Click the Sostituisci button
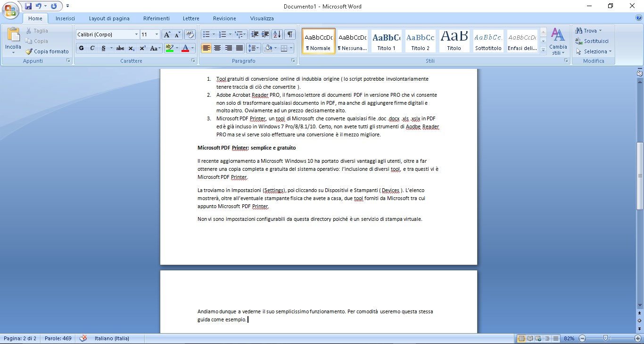Image resolution: width=644 pixels, height=344 pixels. 592,41
